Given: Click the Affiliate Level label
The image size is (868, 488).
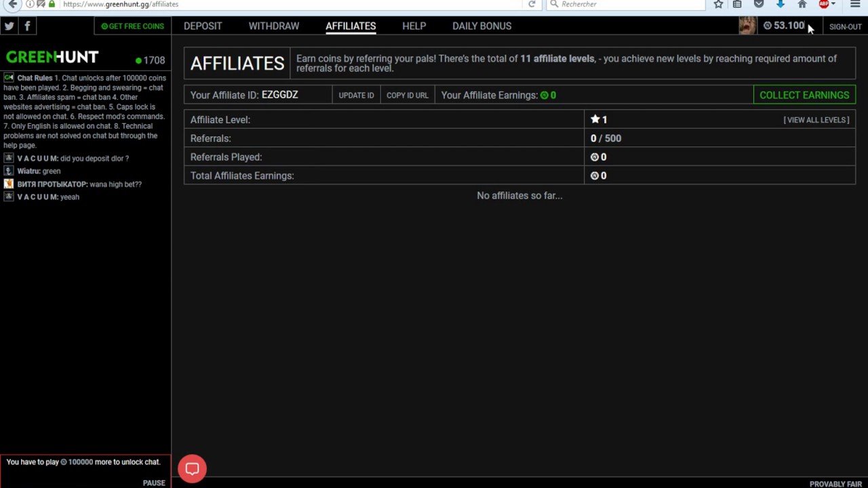Looking at the screenshot, I should [220, 119].
